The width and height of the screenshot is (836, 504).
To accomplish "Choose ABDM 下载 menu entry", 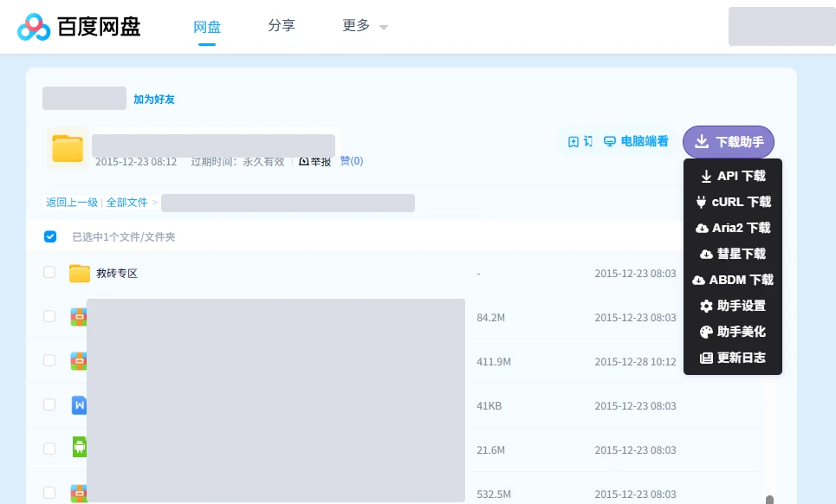I will click(733, 280).
